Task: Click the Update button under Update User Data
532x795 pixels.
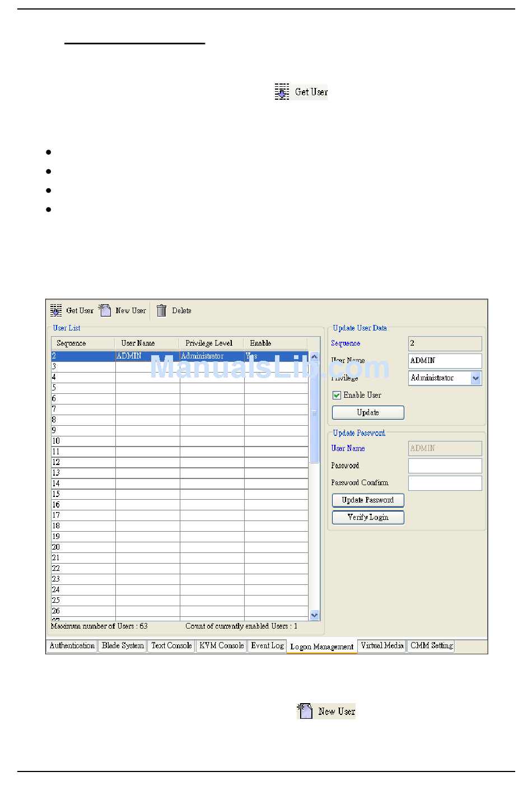Action: tap(368, 412)
